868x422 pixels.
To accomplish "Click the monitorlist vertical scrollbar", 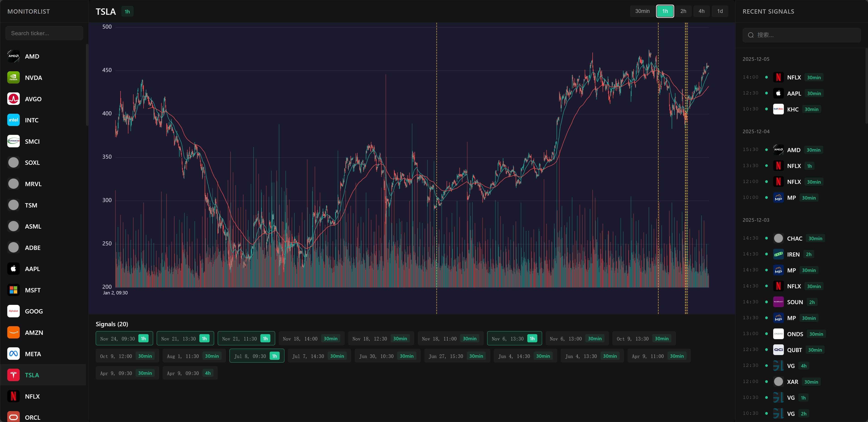I will click(87, 84).
